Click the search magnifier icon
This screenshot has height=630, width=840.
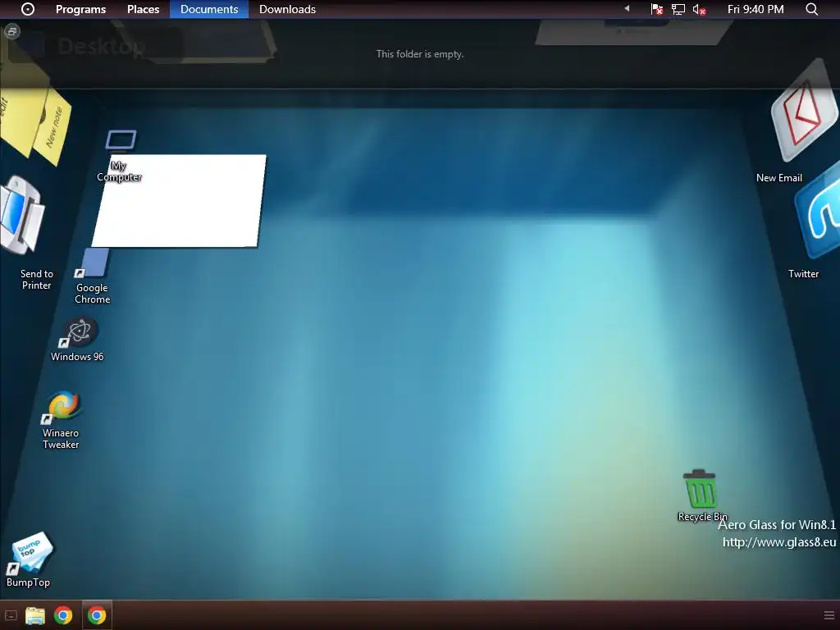pyautogui.click(x=811, y=9)
